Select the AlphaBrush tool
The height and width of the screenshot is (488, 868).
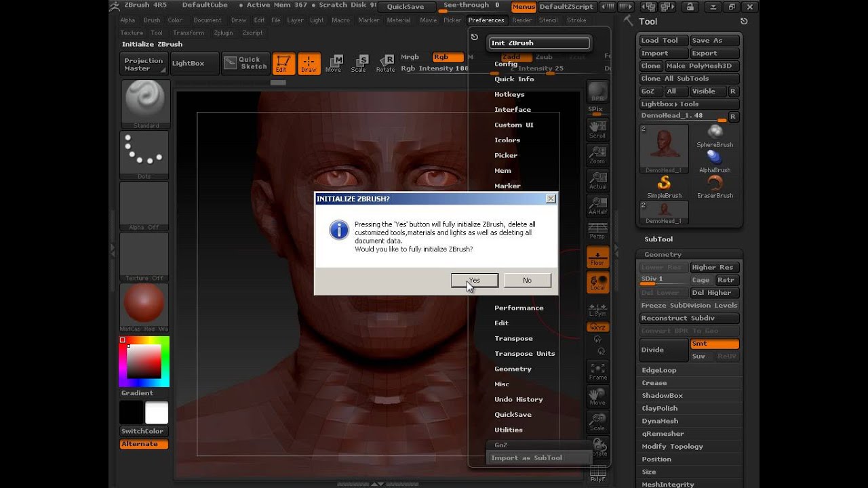click(x=715, y=161)
